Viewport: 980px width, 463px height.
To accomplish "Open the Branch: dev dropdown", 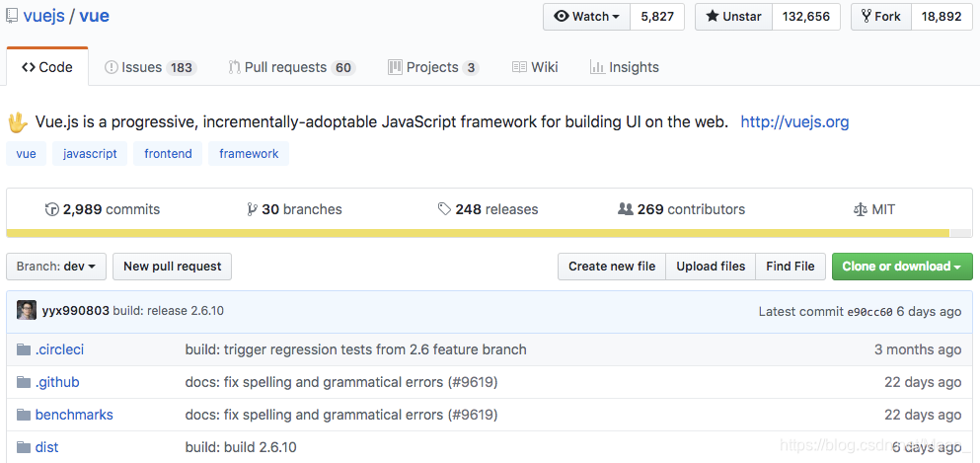I will pyautogui.click(x=56, y=267).
